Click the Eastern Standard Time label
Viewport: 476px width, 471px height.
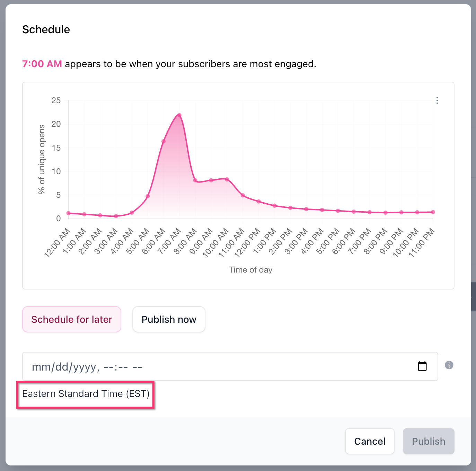pyautogui.click(x=86, y=394)
